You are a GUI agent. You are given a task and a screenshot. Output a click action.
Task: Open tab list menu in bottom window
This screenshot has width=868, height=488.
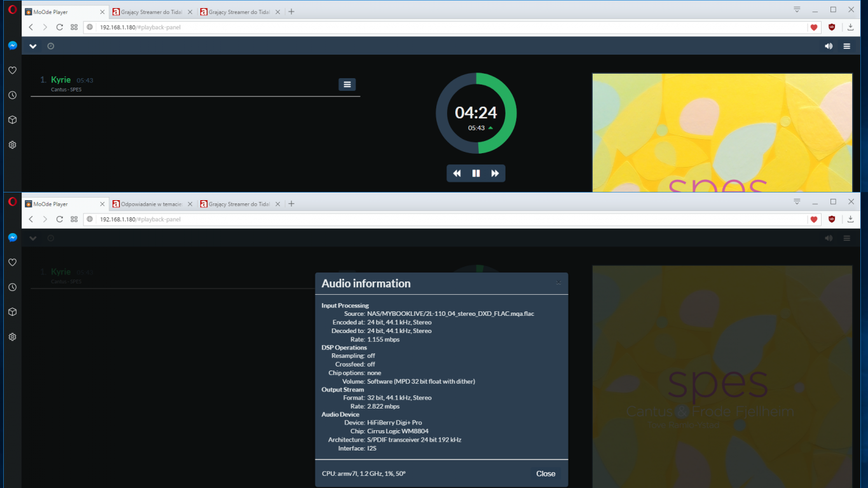797,201
